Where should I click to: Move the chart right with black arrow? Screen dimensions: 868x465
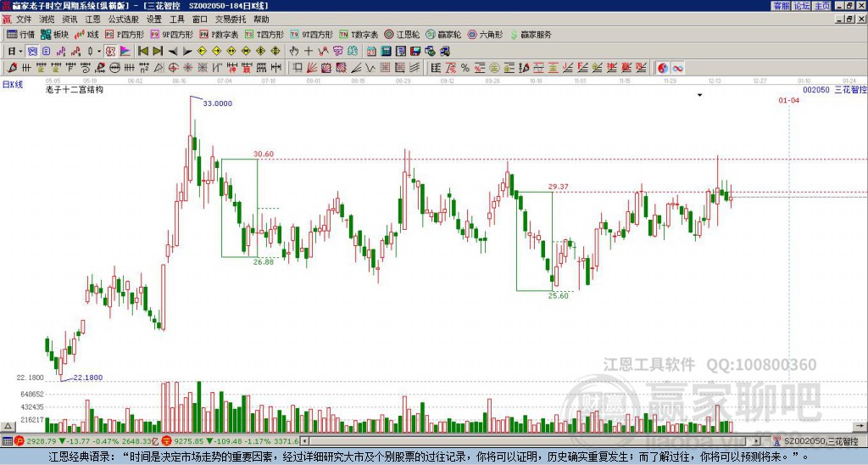coord(187,52)
